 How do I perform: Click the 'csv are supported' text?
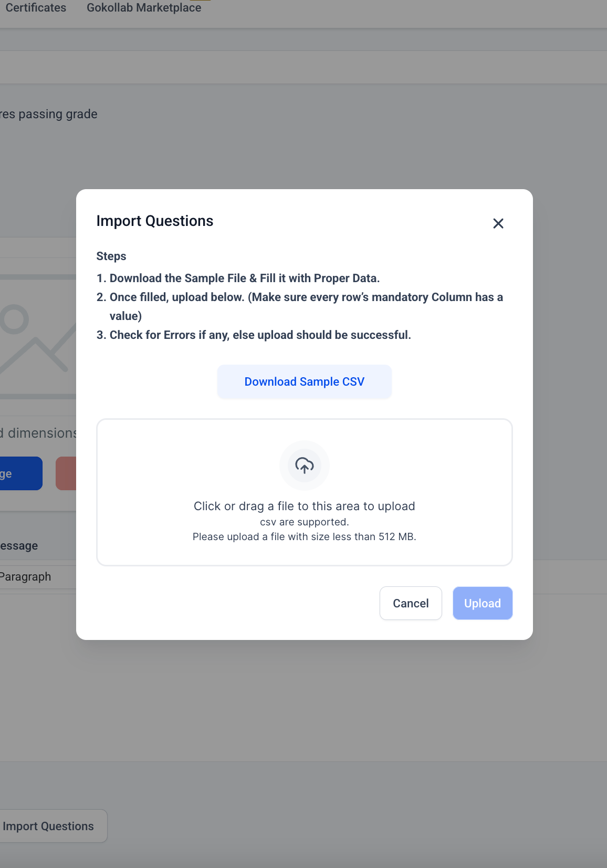305,522
